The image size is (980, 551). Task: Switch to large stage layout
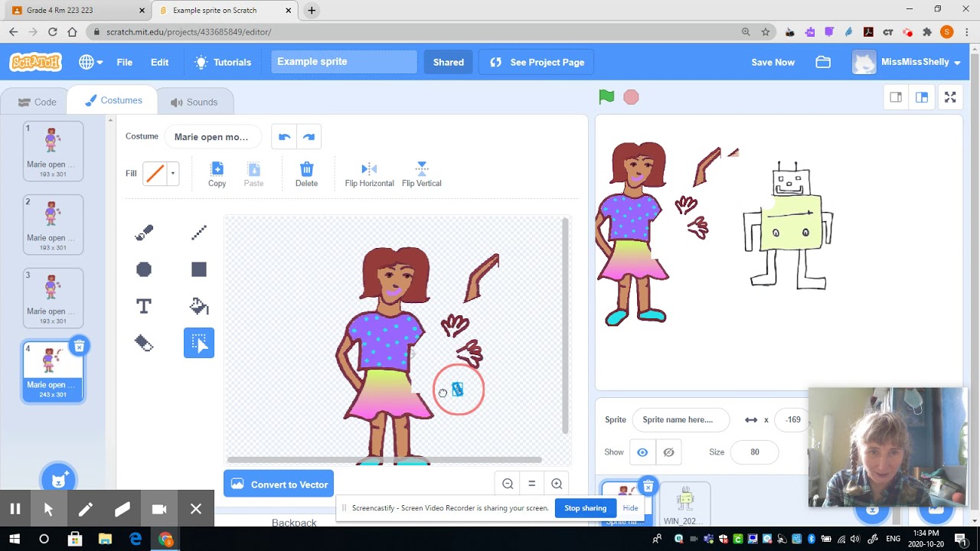[922, 97]
